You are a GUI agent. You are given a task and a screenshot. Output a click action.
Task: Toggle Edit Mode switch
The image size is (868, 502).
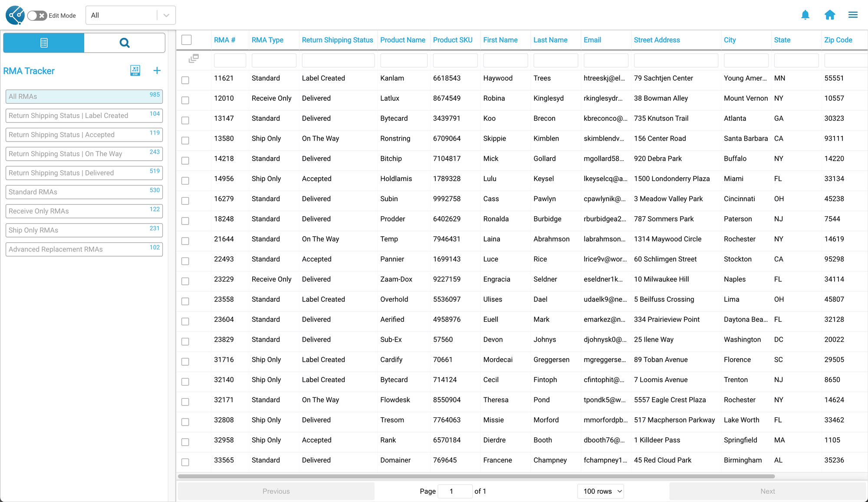37,16
